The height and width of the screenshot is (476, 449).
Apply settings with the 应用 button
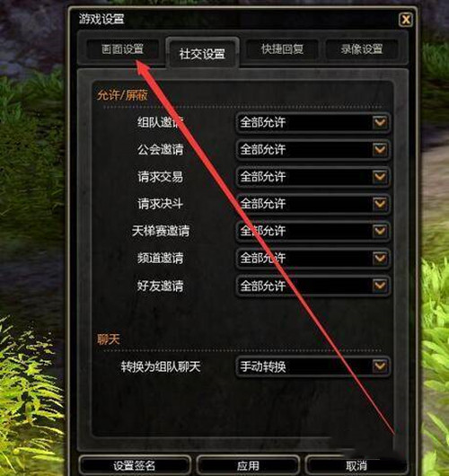click(x=248, y=465)
